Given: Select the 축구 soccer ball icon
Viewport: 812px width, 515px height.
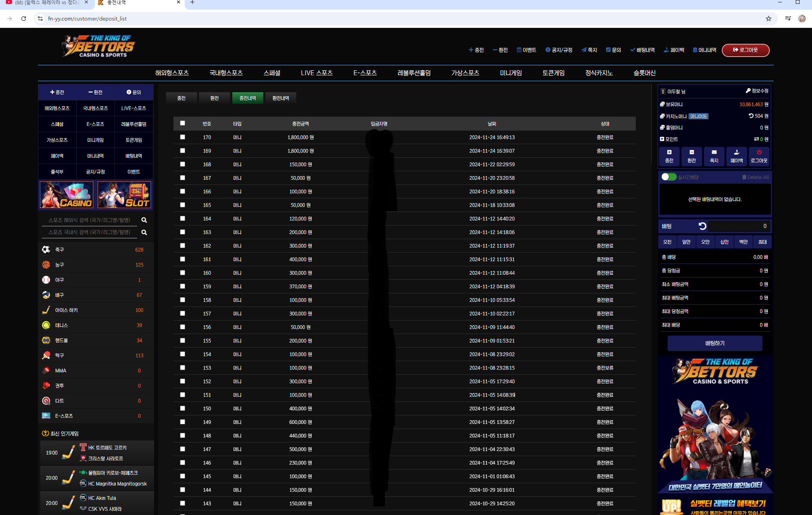Looking at the screenshot, I should pyautogui.click(x=46, y=250).
